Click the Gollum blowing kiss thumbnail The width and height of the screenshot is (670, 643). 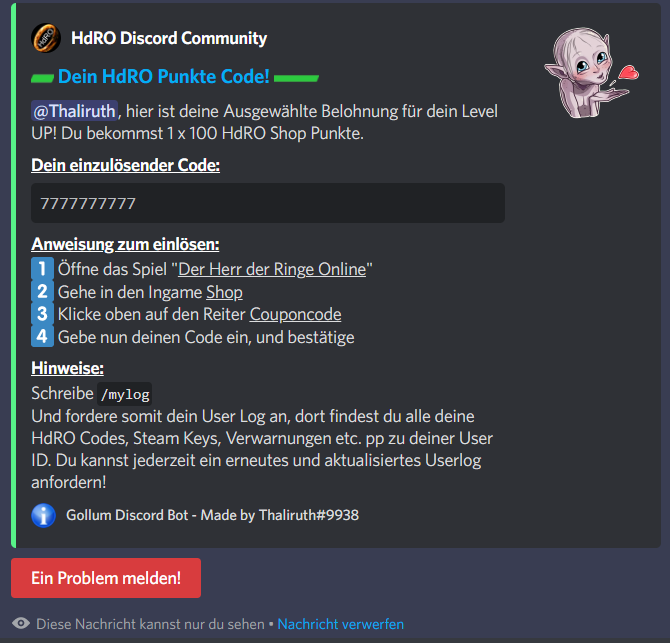592,73
